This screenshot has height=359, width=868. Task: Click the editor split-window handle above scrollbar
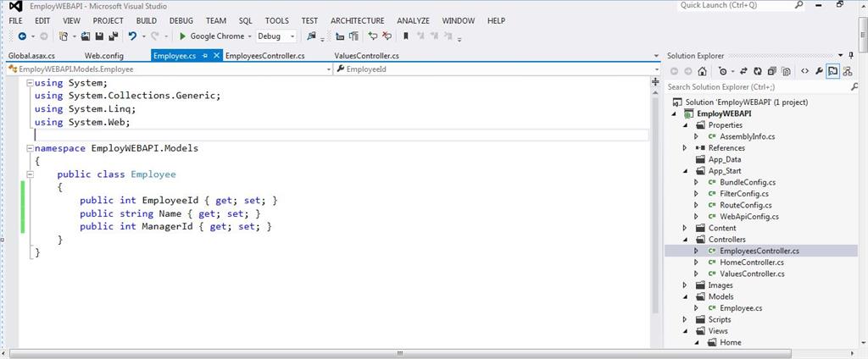pos(655,82)
